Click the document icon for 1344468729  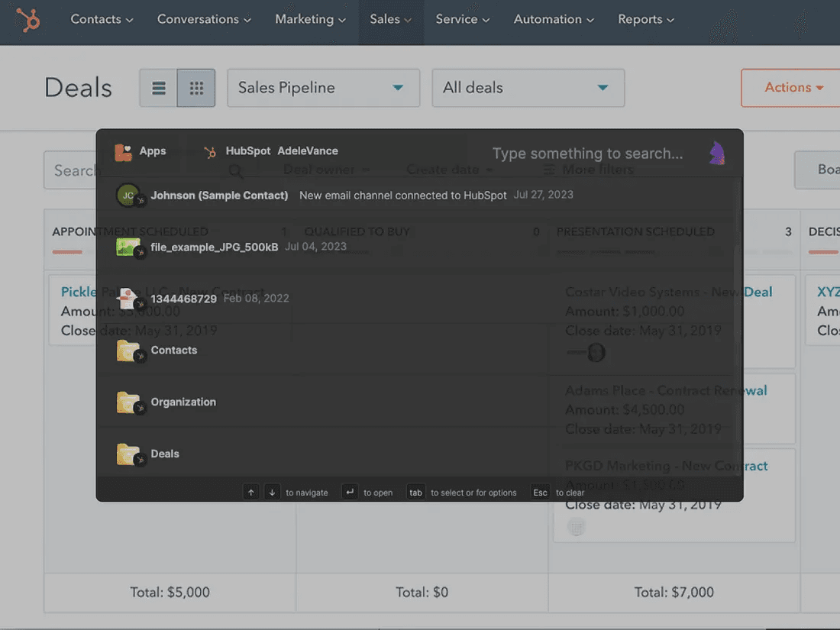click(x=128, y=297)
